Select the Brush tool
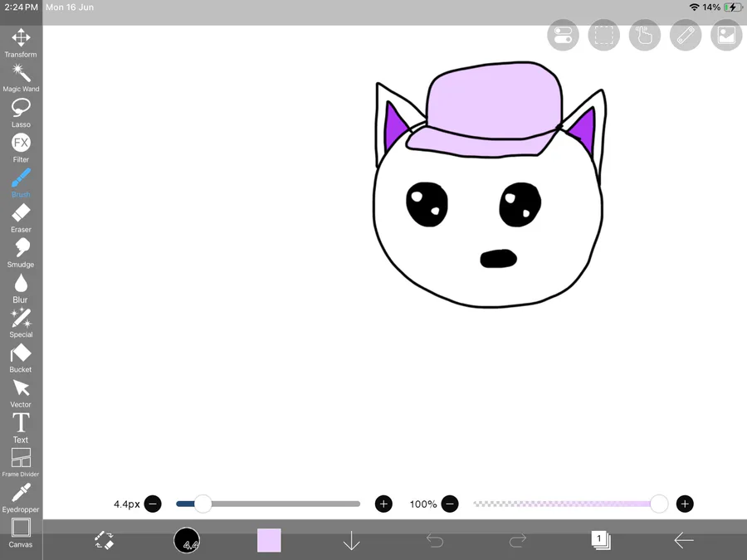Screen dimensions: 747x560 (x=21, y=183)
